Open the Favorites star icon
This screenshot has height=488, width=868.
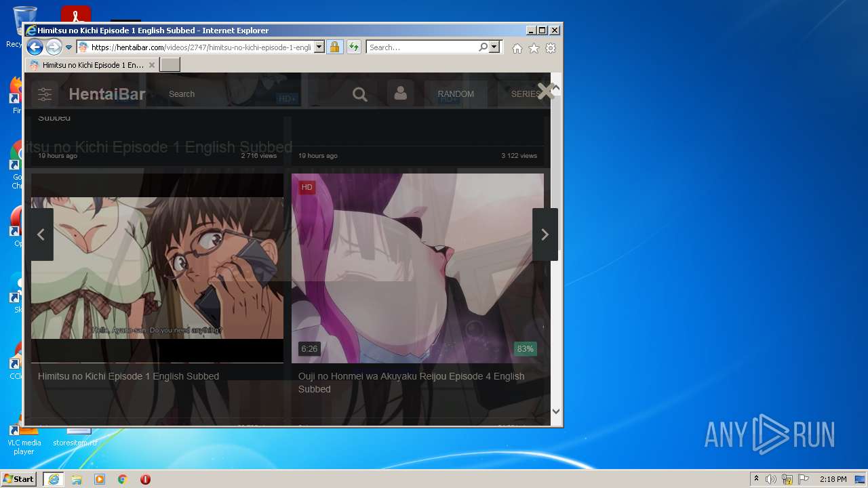(534, 48)
